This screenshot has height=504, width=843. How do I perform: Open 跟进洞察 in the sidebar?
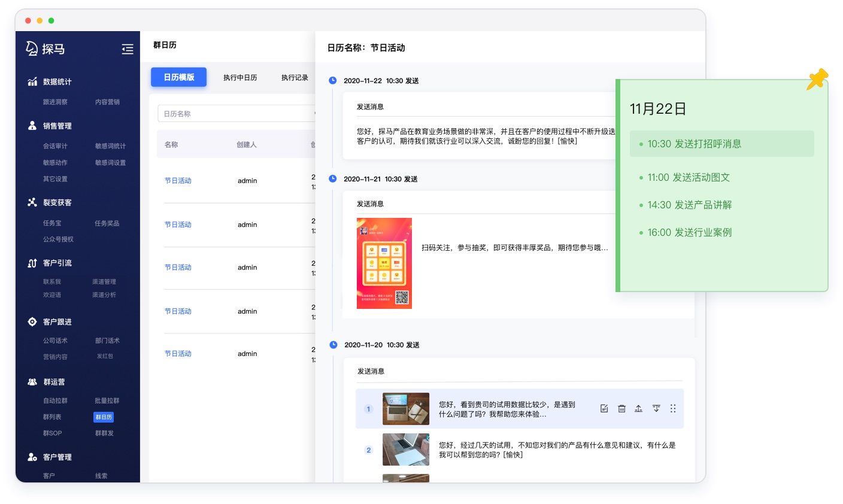point(55,102)
